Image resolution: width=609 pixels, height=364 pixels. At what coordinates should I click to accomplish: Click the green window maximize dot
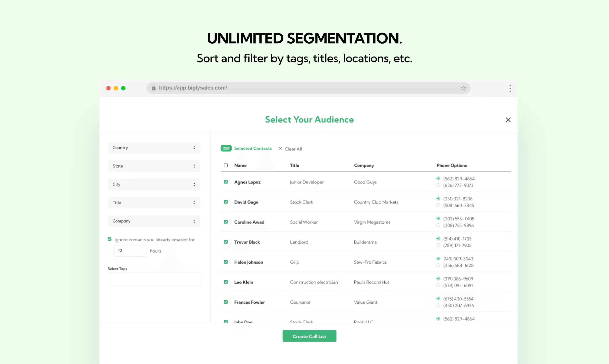[x=123, y=88]
